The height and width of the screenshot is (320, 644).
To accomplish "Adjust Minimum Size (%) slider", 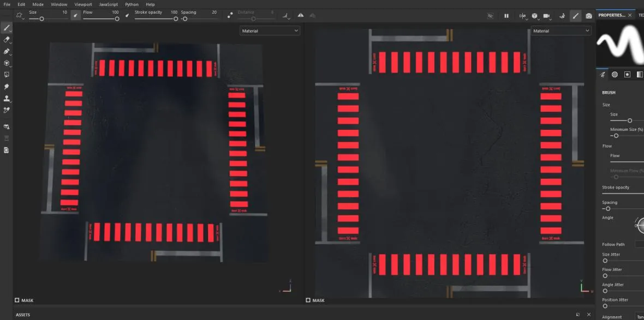I will (627, 136).
